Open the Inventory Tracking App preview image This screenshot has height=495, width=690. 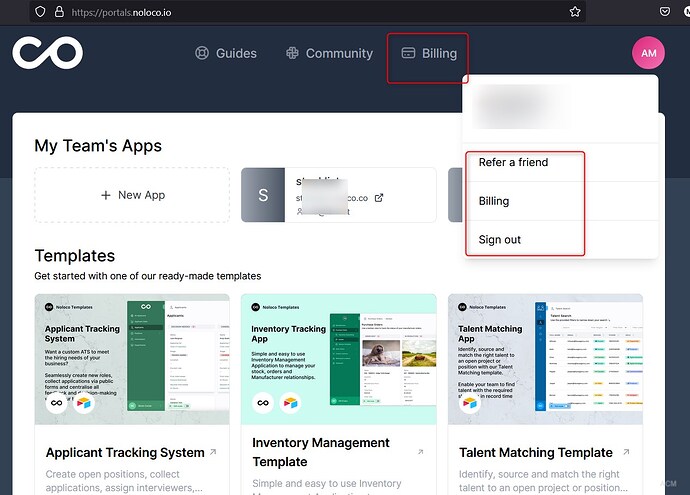pos(339,359)
